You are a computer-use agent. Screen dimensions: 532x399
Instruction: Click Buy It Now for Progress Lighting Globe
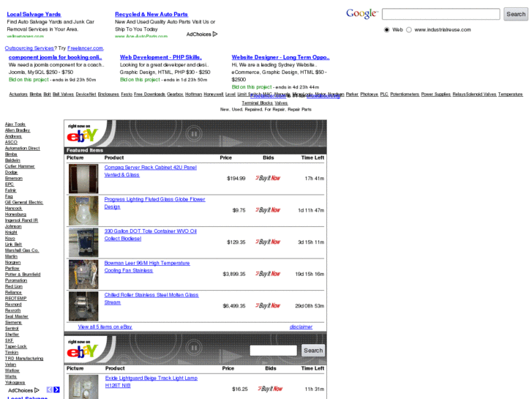(268, 210)
